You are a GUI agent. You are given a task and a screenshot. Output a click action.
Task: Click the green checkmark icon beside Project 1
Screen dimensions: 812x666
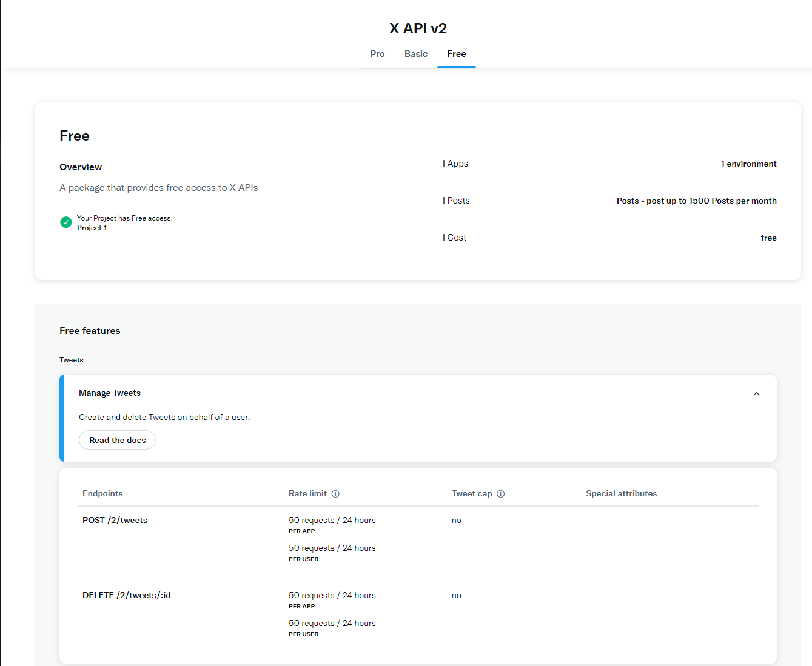tap(66, 222)
